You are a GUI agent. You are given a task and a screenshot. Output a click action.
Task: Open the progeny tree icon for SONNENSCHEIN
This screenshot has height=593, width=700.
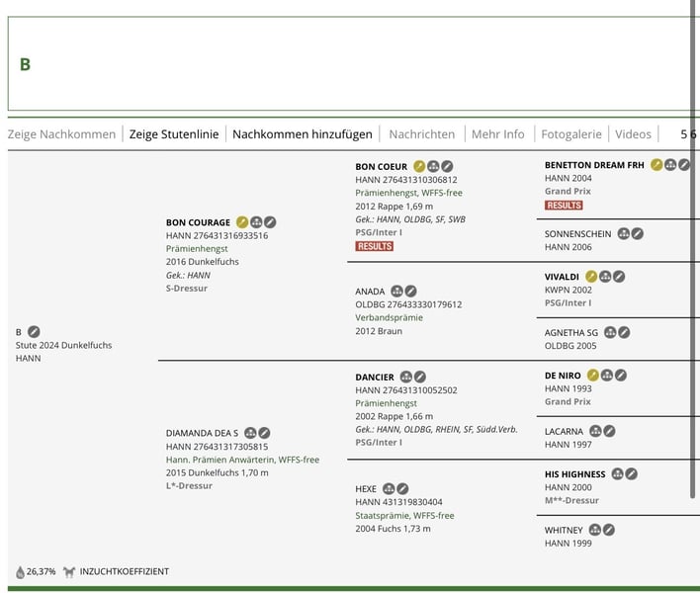pyautogui.click(x=623, y=233)
